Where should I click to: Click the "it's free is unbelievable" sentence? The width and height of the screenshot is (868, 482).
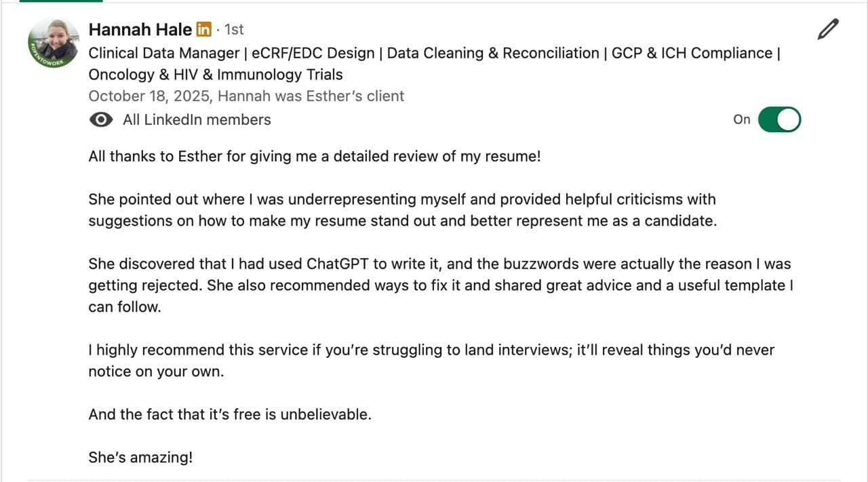tap(230, 414)
